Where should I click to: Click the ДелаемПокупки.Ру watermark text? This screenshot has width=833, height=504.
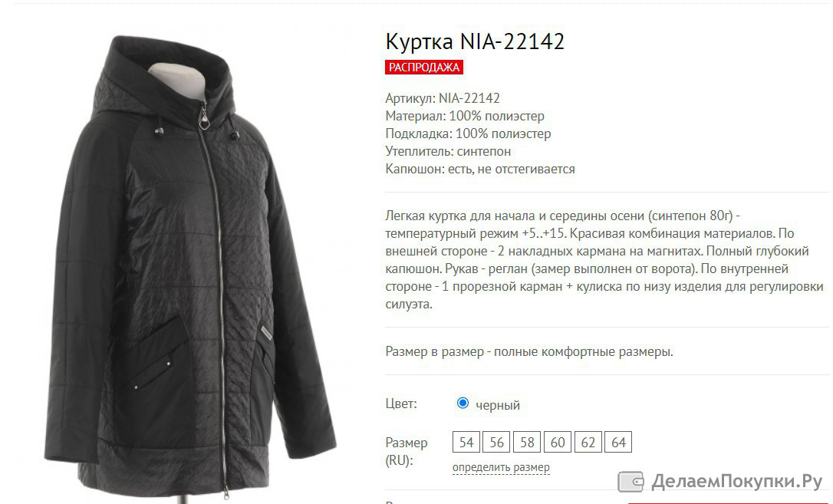736,481
